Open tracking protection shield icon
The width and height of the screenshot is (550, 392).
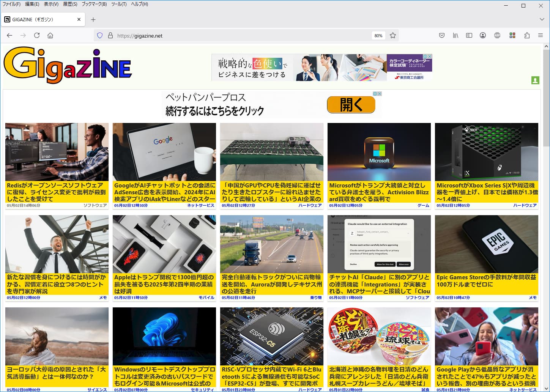[100, 35]
